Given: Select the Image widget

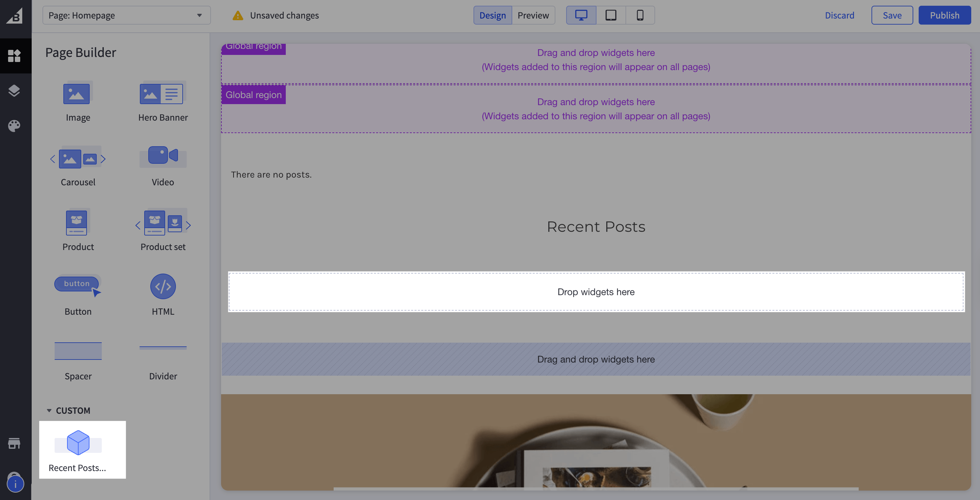Looking at the screenshot, I should click(x=78, y=101).
